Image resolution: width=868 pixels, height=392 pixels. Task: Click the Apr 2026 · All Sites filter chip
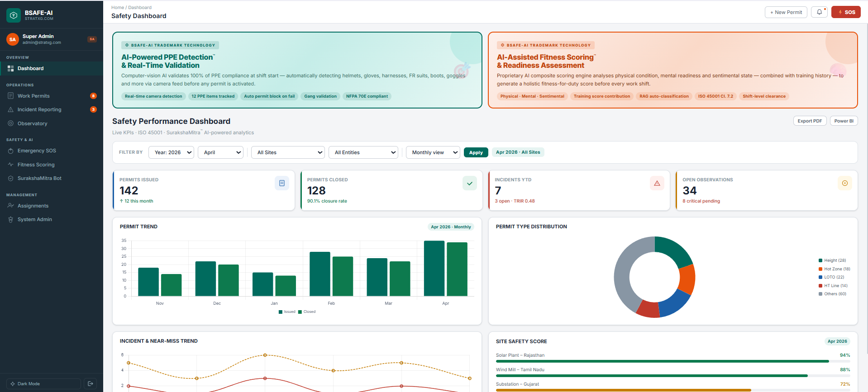pyautogui.click(x=518, y=152)
